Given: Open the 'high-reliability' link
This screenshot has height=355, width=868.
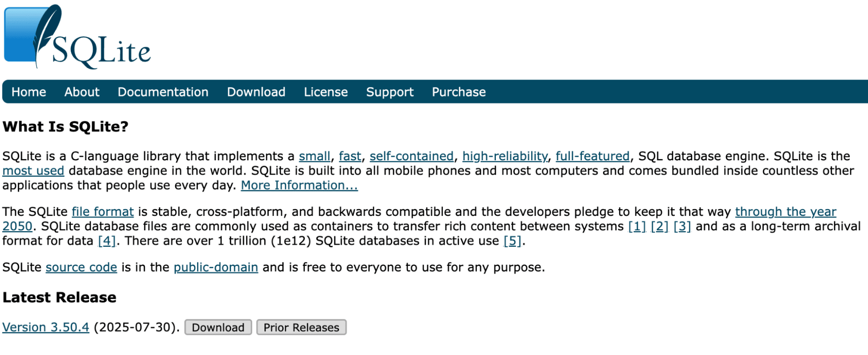Looking at the screenshot, I should (x=505, y=156).
